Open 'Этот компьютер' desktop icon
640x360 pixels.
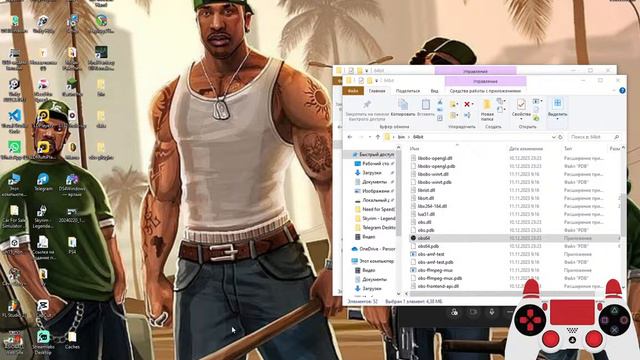(x=14, y=184)
